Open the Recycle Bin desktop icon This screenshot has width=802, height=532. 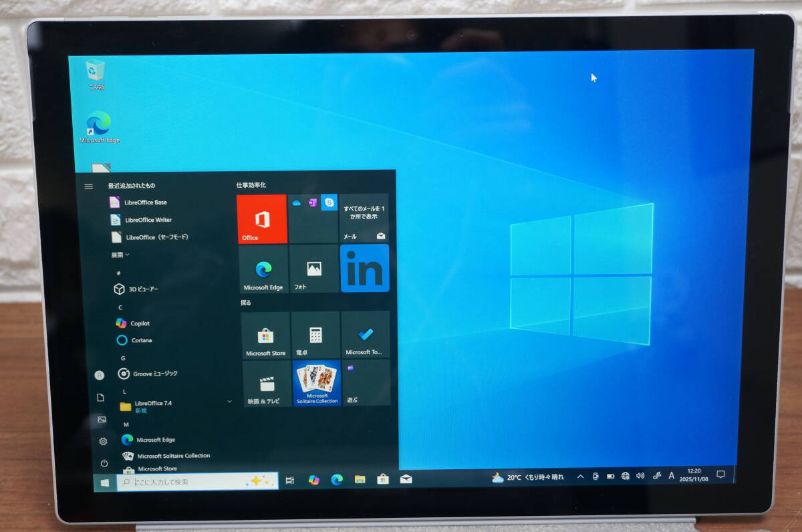coord(96,74)
